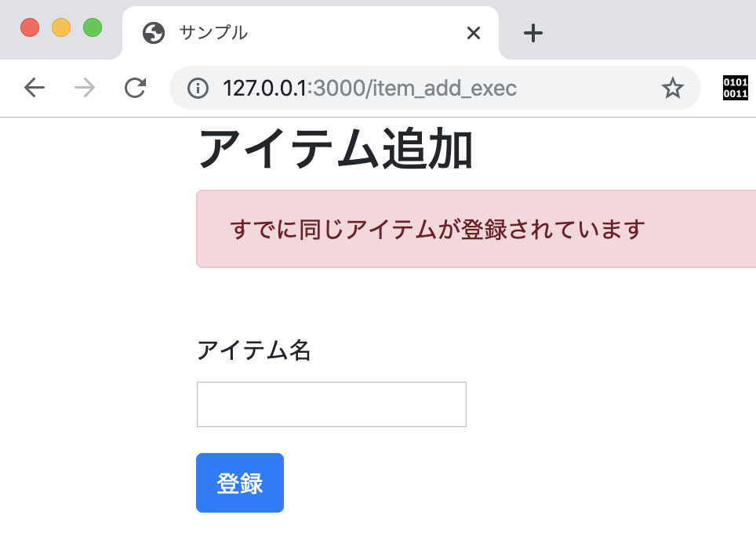Click the binary code extension icon
The width and height of the screenshot is (756, 533).
pyautogui.click(x=735, y=88)
